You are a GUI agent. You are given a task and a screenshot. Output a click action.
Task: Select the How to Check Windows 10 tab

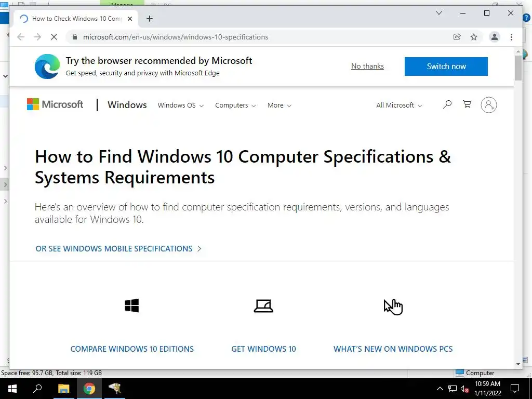(76, 19)
